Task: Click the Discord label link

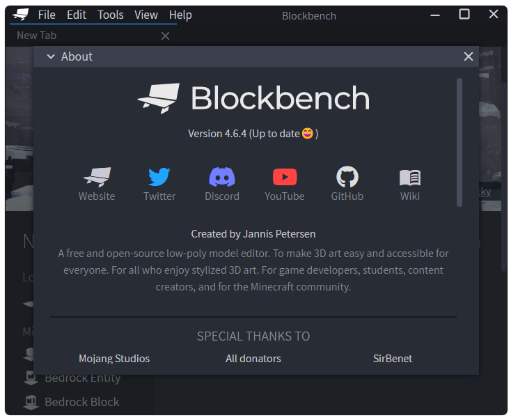Action: [222, 196]
